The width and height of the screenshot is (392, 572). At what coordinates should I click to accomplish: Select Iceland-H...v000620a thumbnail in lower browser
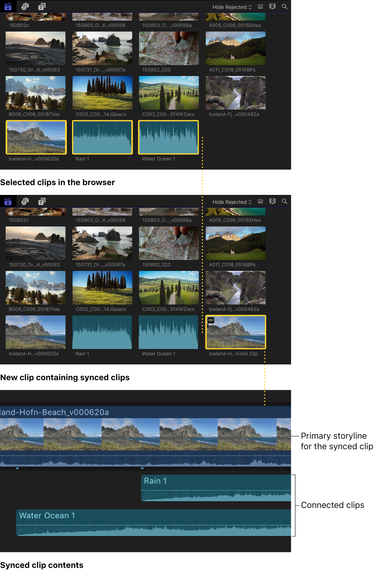click(x=36, y=332)
